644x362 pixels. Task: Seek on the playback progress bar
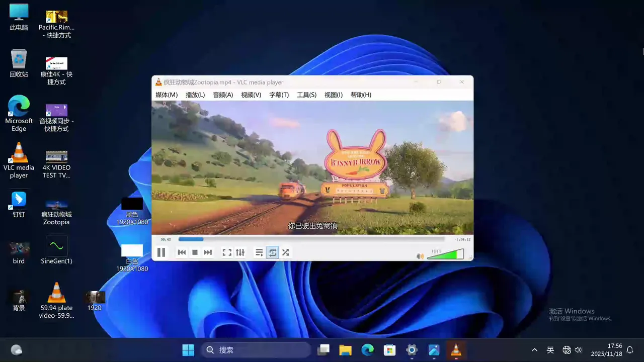coord(311,239)
